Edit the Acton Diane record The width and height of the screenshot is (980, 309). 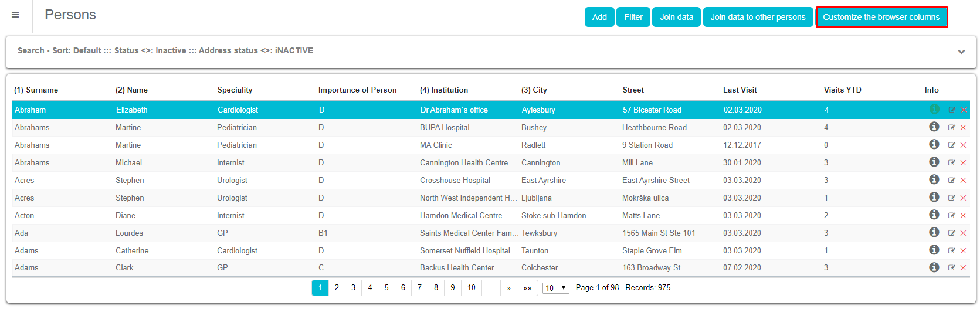tap(951, 216)
